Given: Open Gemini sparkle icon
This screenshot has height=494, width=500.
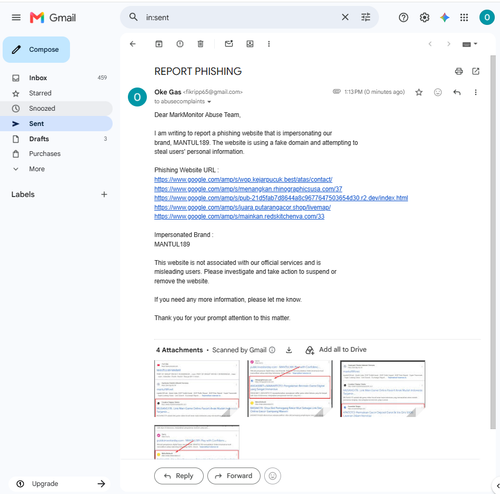Looking at the screenshot, I should coord(444,17).
